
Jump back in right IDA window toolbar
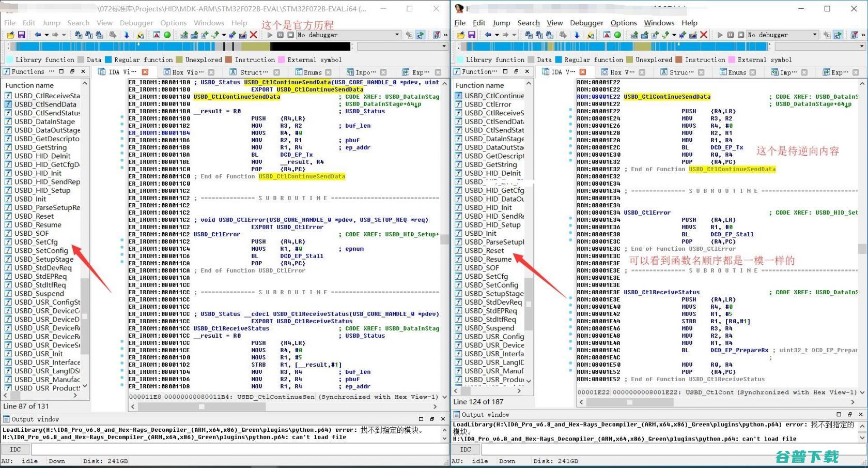[x=488, y=35]
